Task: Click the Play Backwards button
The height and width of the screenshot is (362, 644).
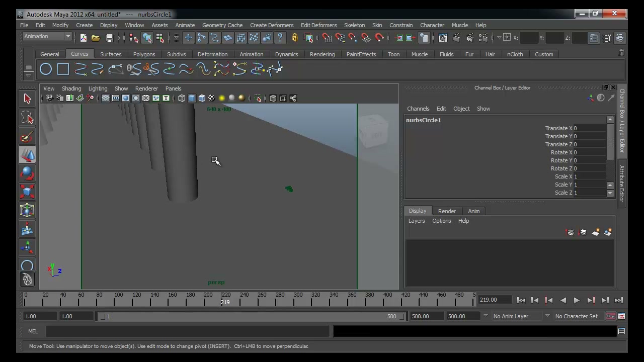Action: coord(563,300)
